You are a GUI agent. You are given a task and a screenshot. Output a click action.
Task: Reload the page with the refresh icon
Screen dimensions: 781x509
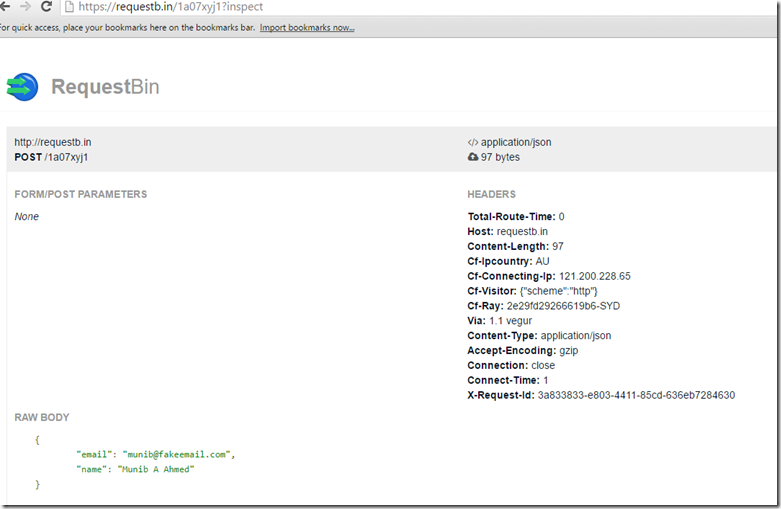pyautogui.click(x=46, y=6)
